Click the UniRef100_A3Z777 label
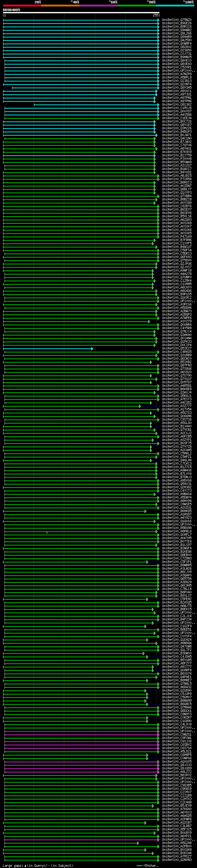Viewport: 197px width, 868px height. click(x=176, y=406)
